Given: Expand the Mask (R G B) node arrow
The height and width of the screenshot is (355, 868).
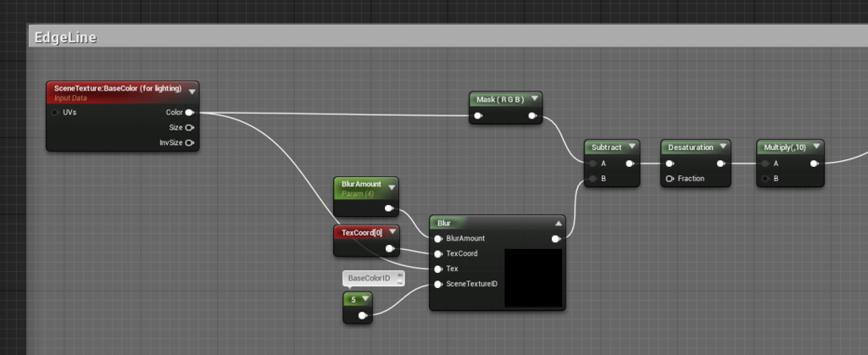Looking at the screenshot, I should pyautogui.click(x=534, y=99).
